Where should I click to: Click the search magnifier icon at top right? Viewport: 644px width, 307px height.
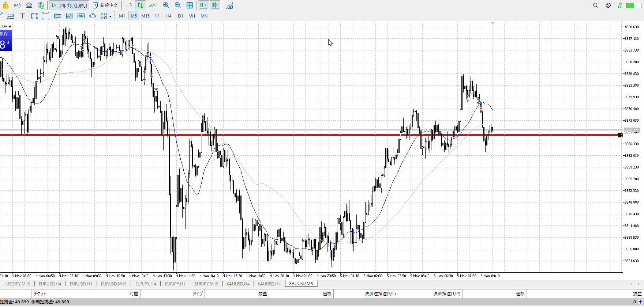595,5
